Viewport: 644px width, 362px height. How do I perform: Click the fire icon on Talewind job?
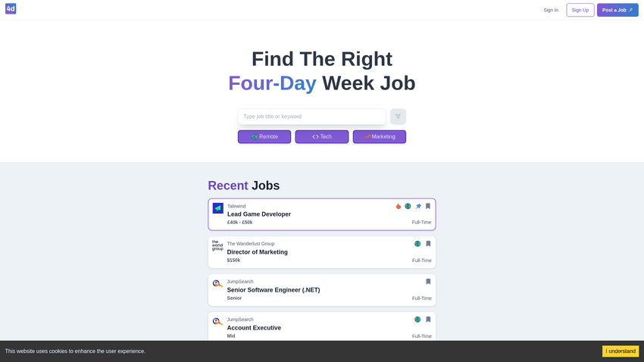[x=399, y=206]
